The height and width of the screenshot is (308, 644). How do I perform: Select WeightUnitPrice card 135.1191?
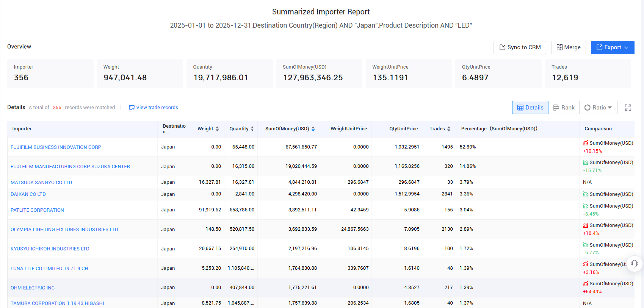[x=409, y=73]
